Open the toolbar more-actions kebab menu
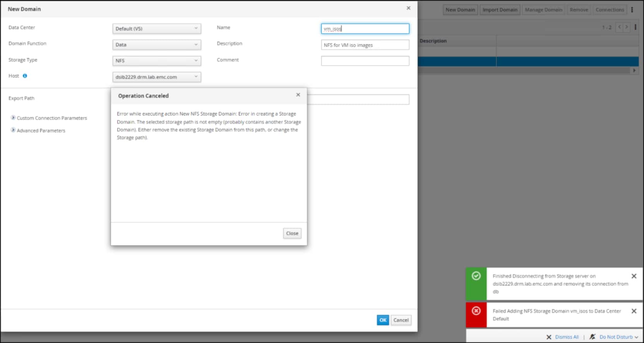Viewport: 644px width, 343px height. click(632, 10)
